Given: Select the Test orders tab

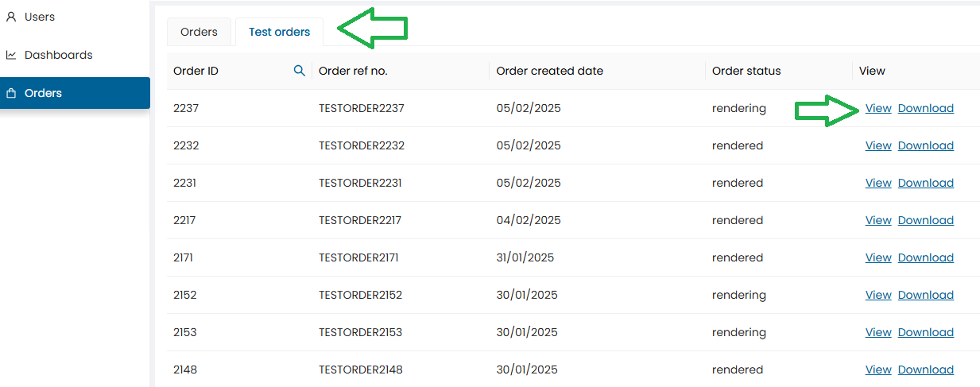Looking at the screenshot, I should (279, 32).
